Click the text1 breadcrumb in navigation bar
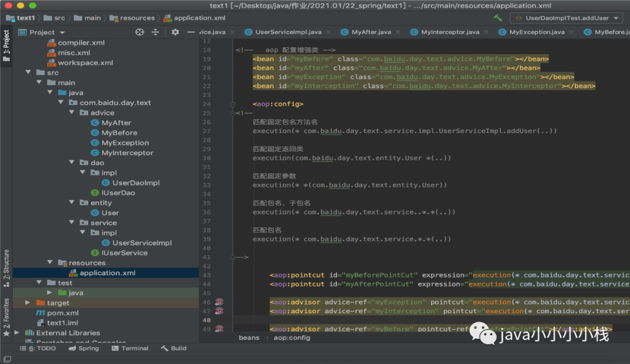The height and width of the screenshot is (364, 630). point(21,18)
